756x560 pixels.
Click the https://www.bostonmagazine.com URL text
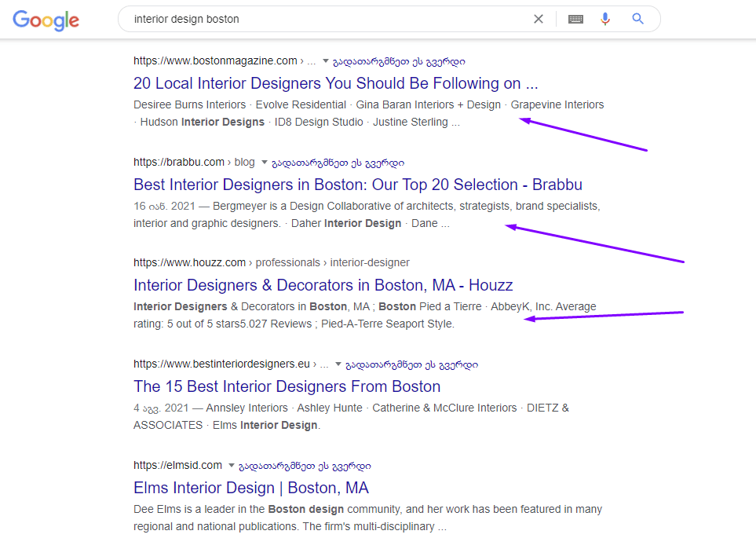click(215, 60)
